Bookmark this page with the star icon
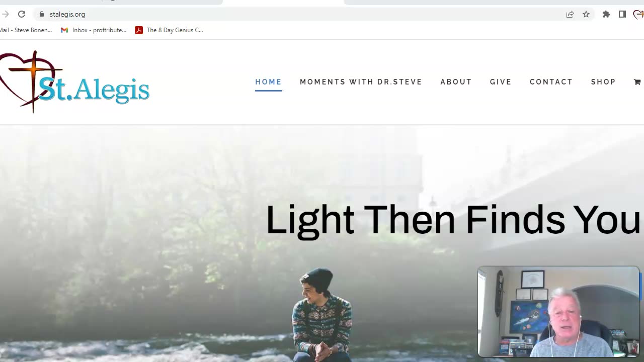The width and height of the screenshot is (644, 362). point(586,14)
